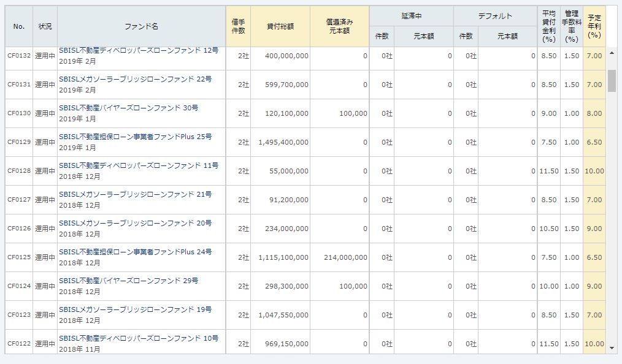Click the 貸付総額 column header
622x364 pixels.
(x=280, y=26)
